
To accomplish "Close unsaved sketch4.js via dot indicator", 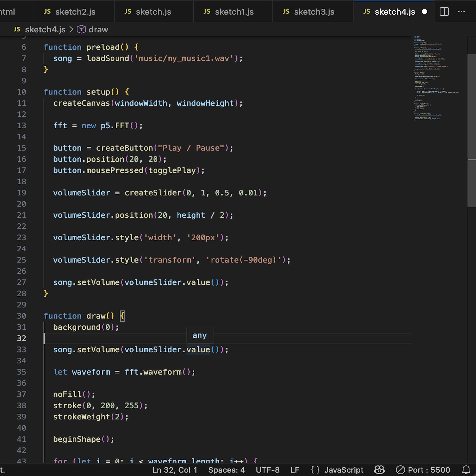I will (x=424, y=12).
